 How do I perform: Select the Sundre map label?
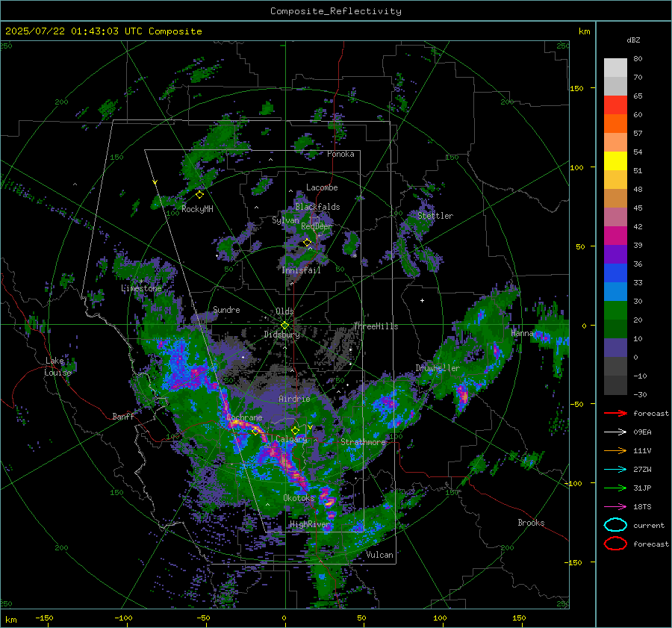(x=226, y=309)
